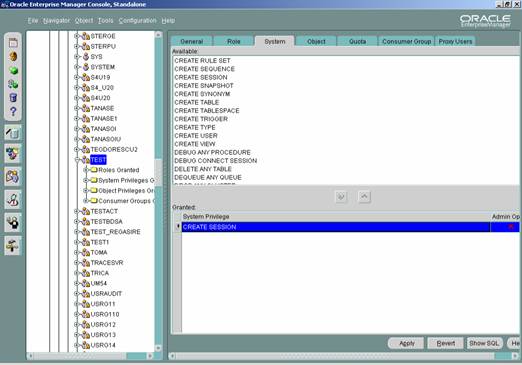Expand the SYSTEM user node

[x=77, y=67]
